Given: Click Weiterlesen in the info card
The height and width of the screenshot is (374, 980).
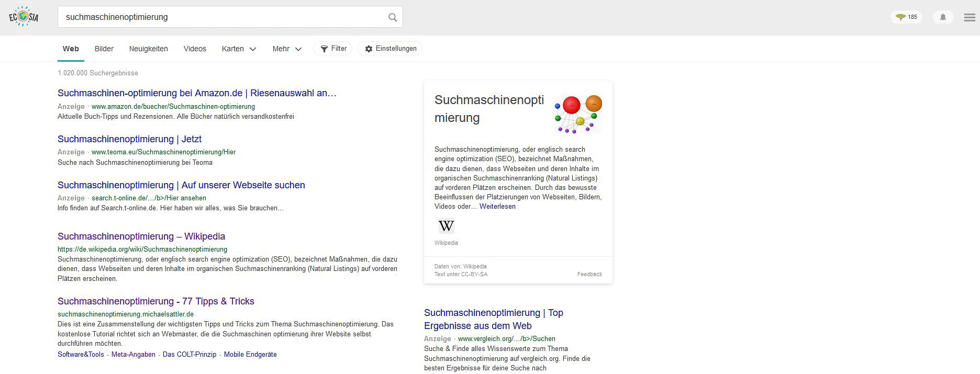Looking at the screenshot, I should tap(497, 207).
